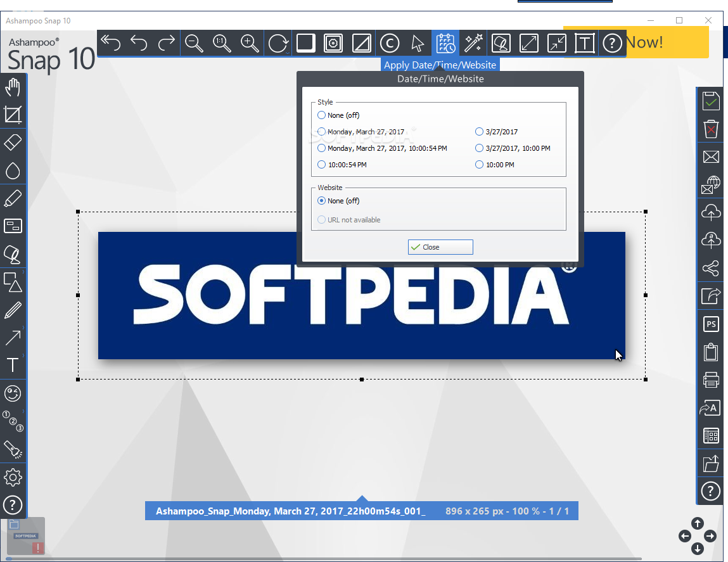Click the pencil drawing tool

coord(13,310)
